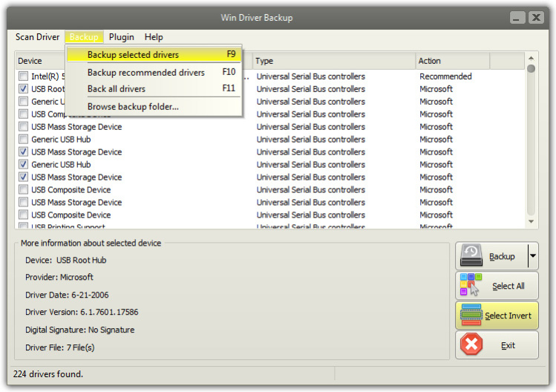The image size is (556, 392).
Task: Choose Backup selected drivers from menu
Action: (x=133, y=55)
